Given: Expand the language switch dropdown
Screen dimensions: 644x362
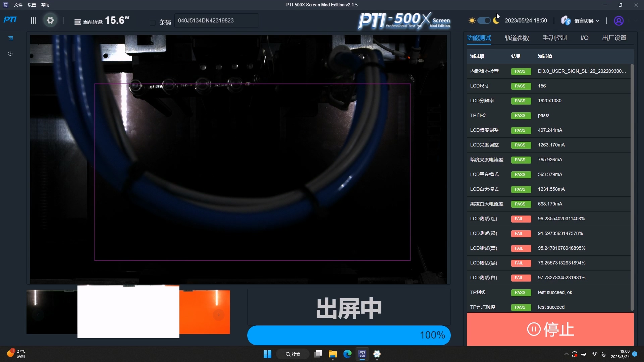Looking at the screenshot, I should tap(597, 21).
